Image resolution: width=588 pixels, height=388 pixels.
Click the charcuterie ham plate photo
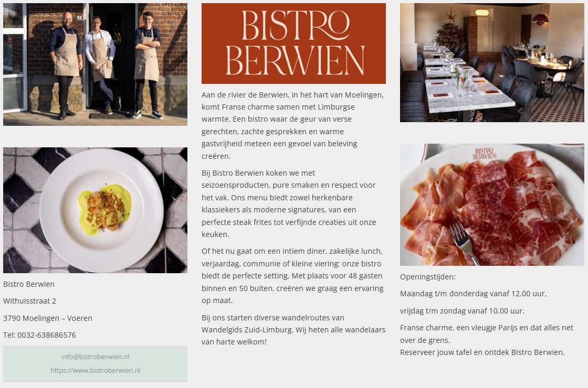492,205
